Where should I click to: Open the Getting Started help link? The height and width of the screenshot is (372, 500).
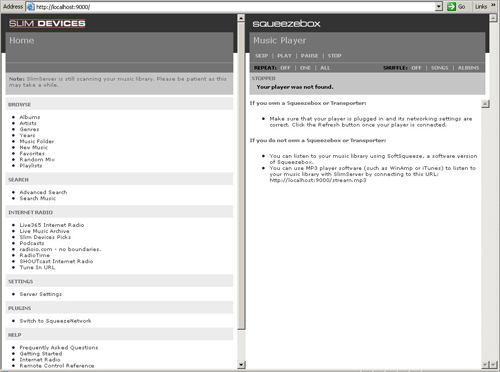(41, 353)
